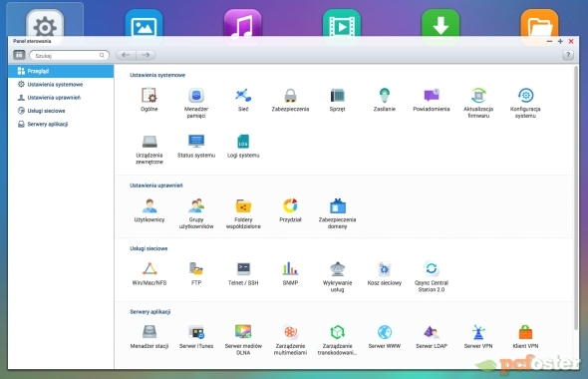The image size is (588, 379).
Task: Open Serwer WWW web server
Action: (x=385, y=332)
